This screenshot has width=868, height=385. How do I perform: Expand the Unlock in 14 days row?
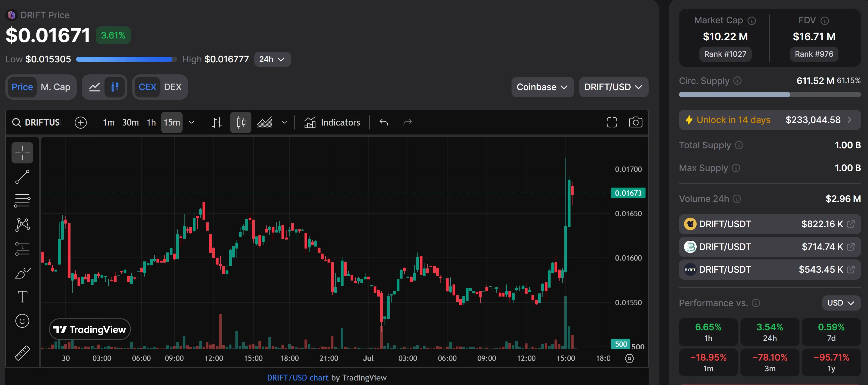click(x=770, y=120)
